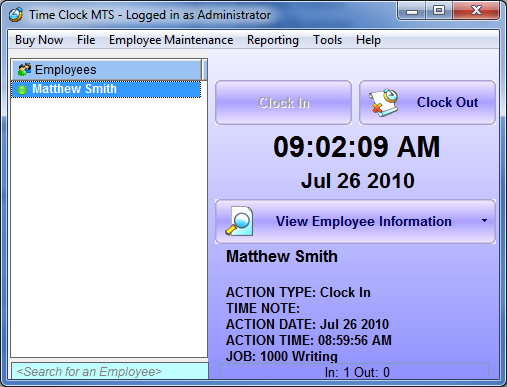Click the JOB: 1000 Writing line
Viewport: 507px width, 387px height.
coord(282,356)
